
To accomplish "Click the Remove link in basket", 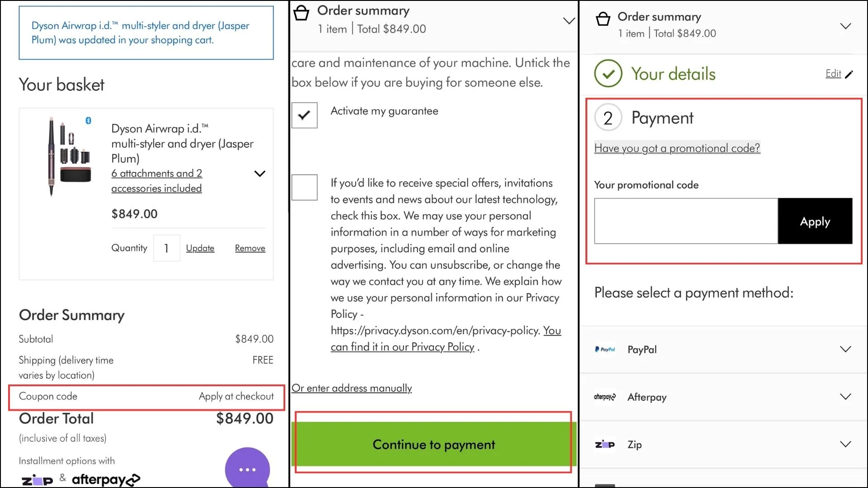I will (x=250, y=248).
